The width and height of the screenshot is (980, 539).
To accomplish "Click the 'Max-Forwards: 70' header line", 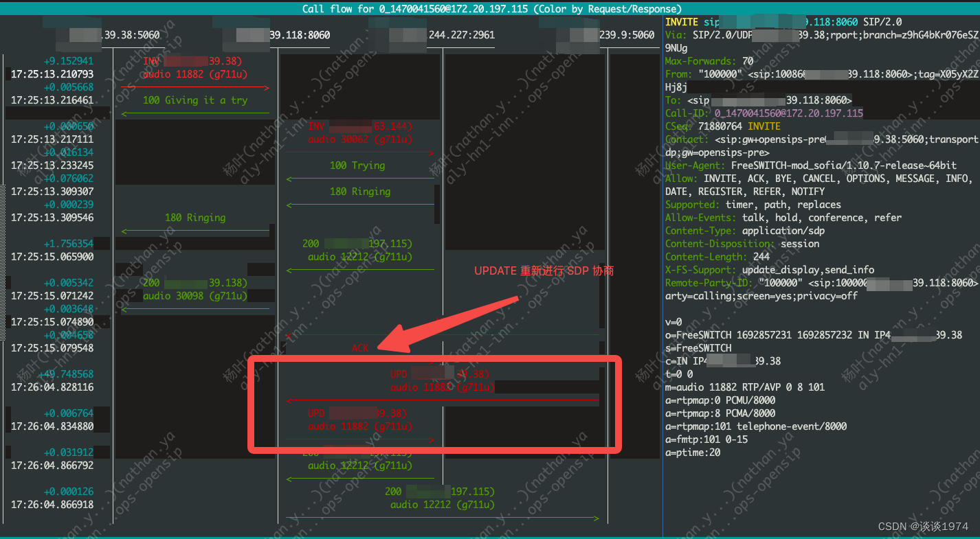I will [x=709, y=61].
